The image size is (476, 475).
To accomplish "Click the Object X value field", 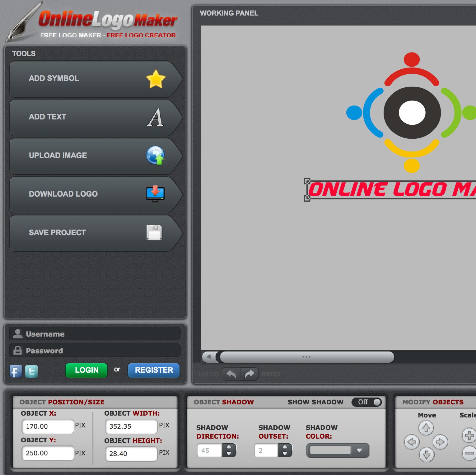I will coord(48,426).
